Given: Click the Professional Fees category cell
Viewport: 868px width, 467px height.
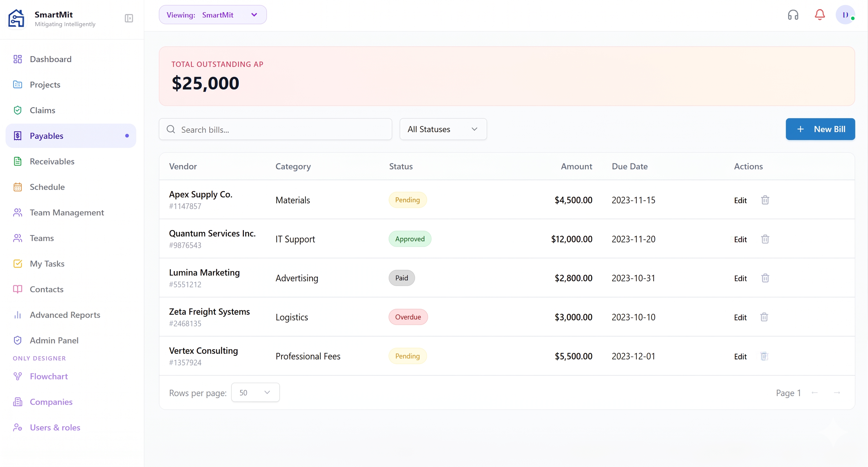Looking at the screenshot, I should pos(308,356).
